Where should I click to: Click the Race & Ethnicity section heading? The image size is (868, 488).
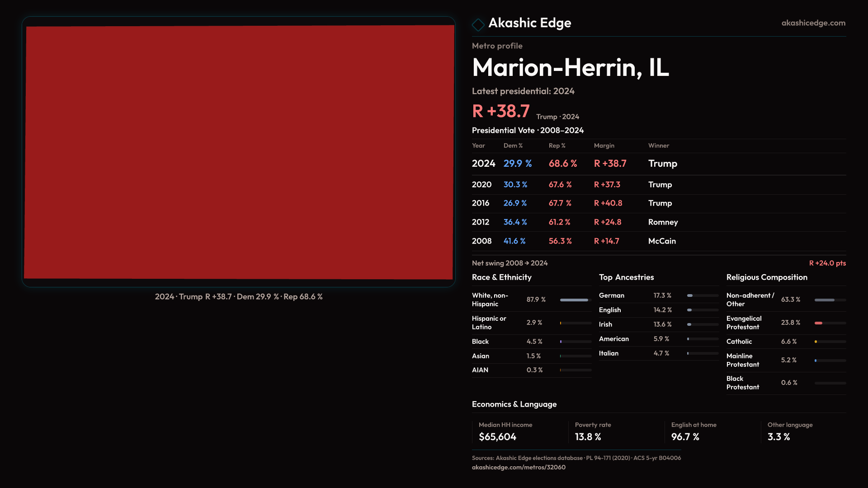501,277
